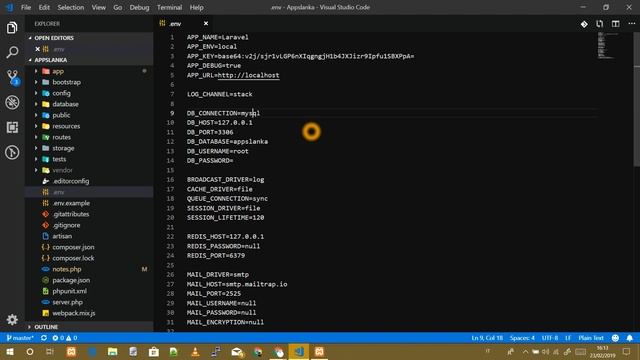Change indentation via Spaces: 4
The height and width of the screenshot is (360, 640).
pos(522,338)
